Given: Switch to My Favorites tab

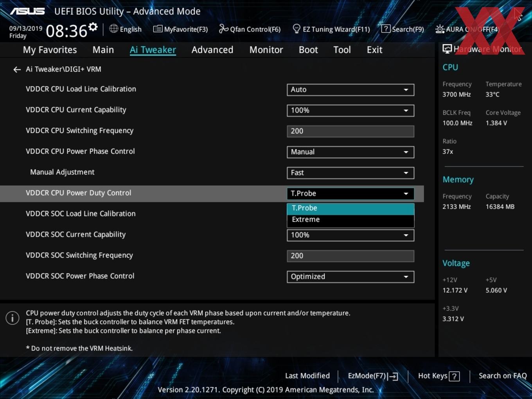Looking at the screenshot, I should click(50, 50).
